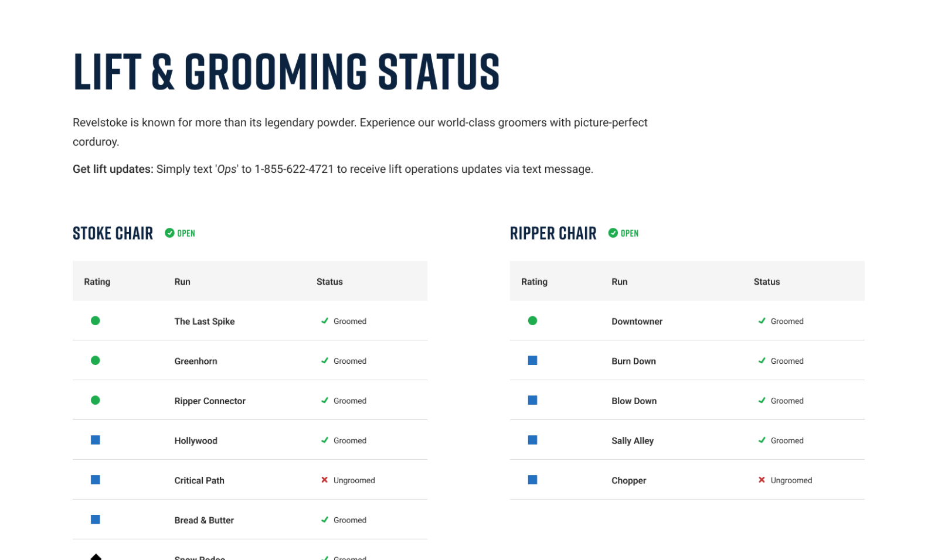Click groomed checkmark for The Last Spike
Image resolution: width=938 pixels, height=560 pixels.
(325, 320)
